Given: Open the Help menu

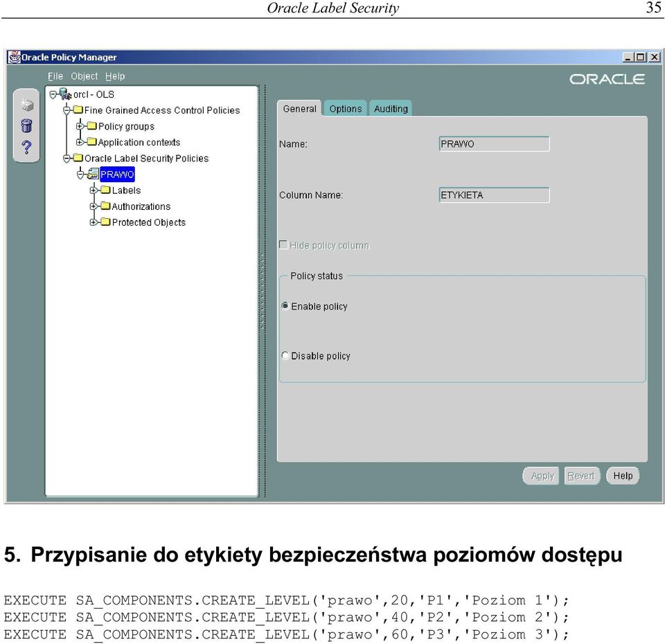Looking at the screenshot, I should click(x=115, y=76).
